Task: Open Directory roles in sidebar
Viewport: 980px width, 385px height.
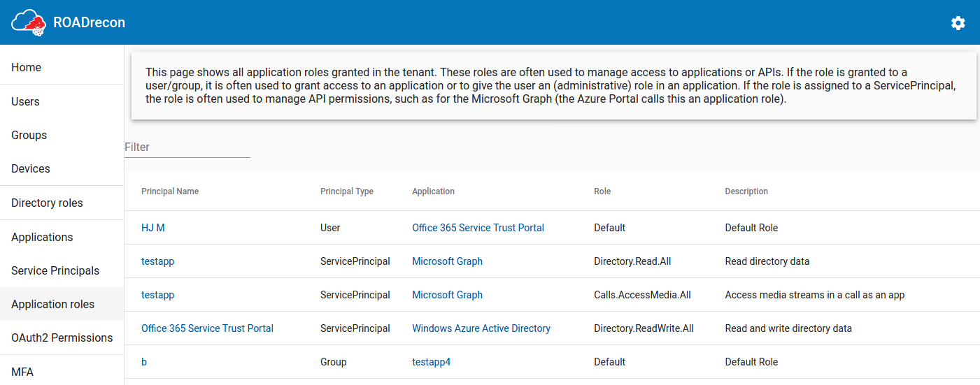Action: [x=62, y=203]
